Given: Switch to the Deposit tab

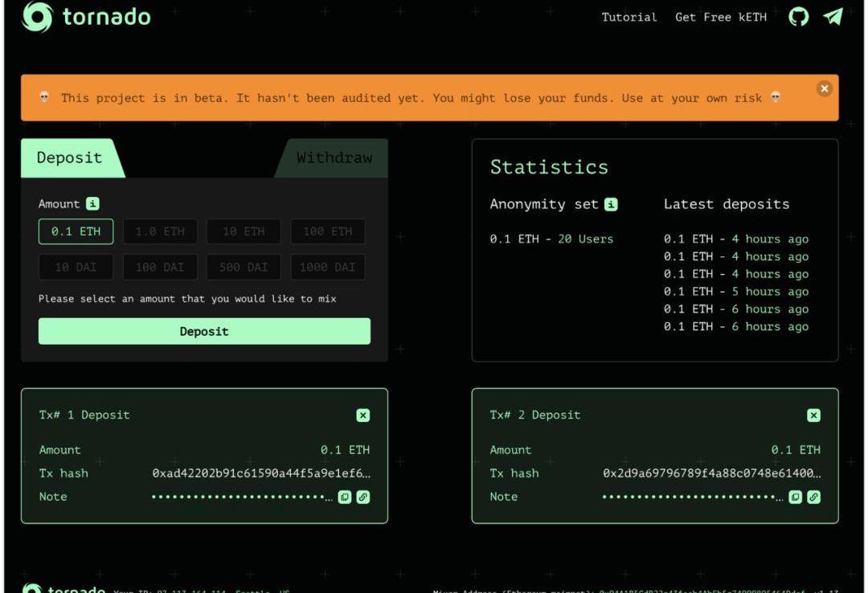Looking at the screenshot, I should coord(70,158).
